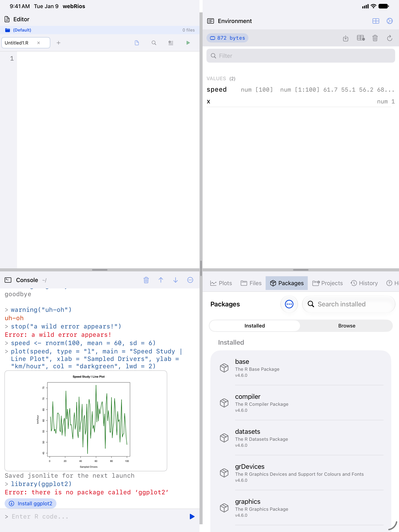
Task: Clear environment with trash icon
Action: click(375, 38)
